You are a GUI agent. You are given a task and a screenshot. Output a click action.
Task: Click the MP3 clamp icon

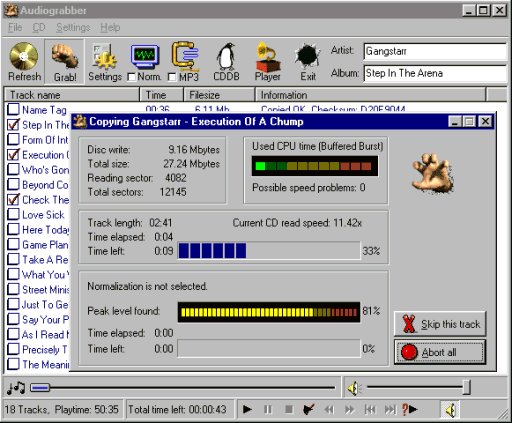[185, 56]
